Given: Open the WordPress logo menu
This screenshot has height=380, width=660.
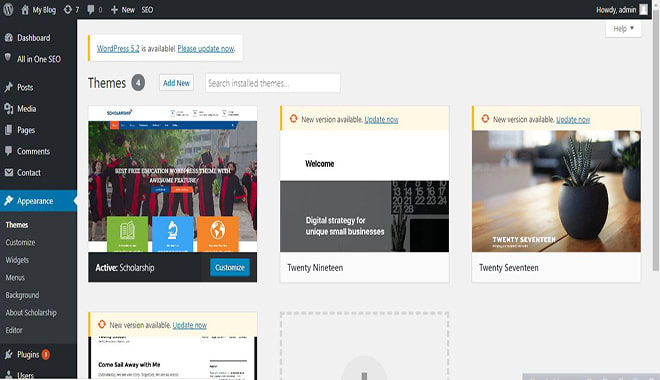Looking at the screenshot, I should 8,10.
